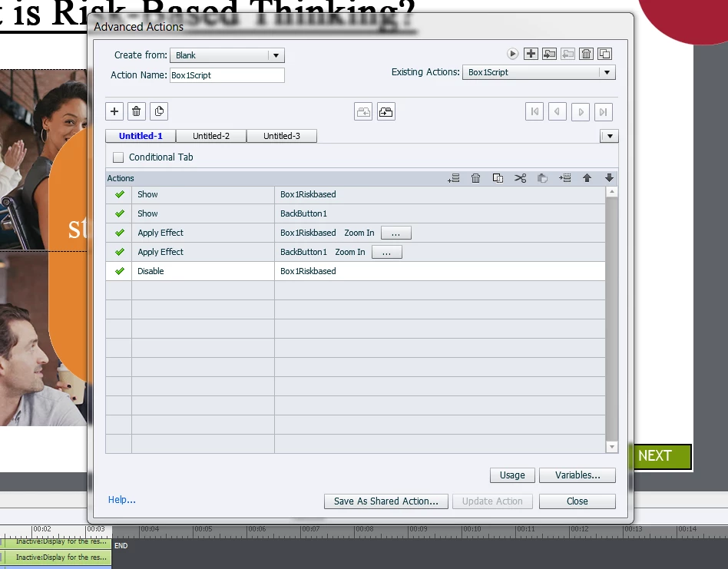The height and width of the screenshot is (569, 728).
Task: Toggle the green check for Show BackButton1
Action: click(119, 213)
